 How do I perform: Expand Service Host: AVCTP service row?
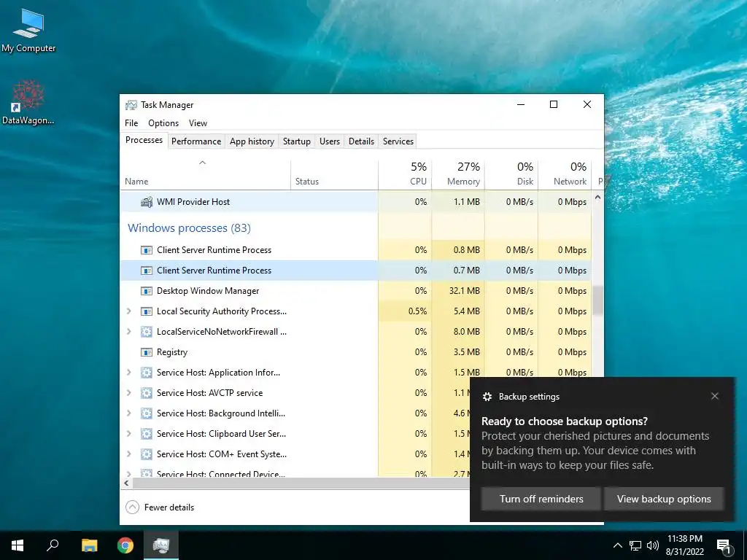pyautogui.click(x=128, y=393)
